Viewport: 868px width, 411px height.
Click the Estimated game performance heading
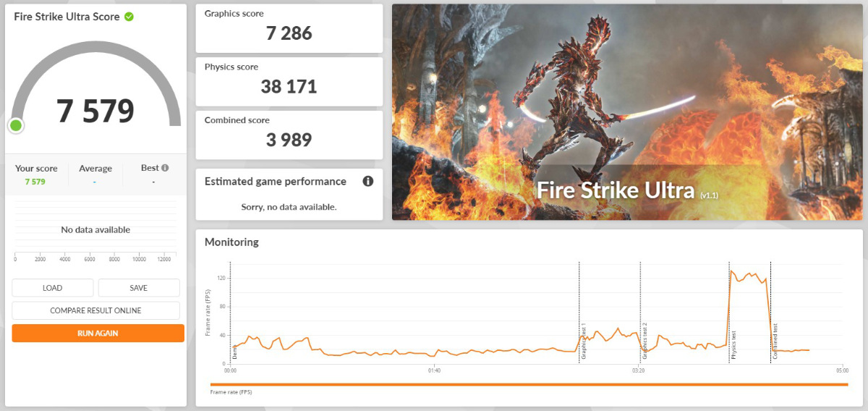pos(276,181)
